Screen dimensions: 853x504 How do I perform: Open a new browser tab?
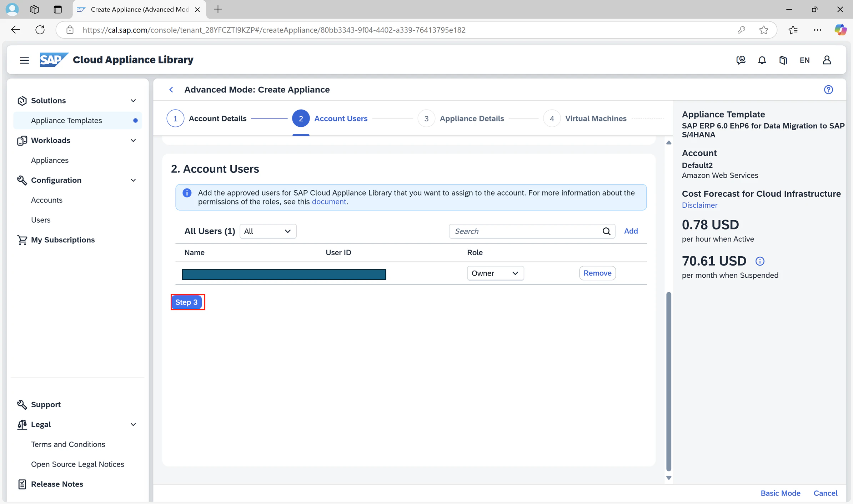click(218, 9)
